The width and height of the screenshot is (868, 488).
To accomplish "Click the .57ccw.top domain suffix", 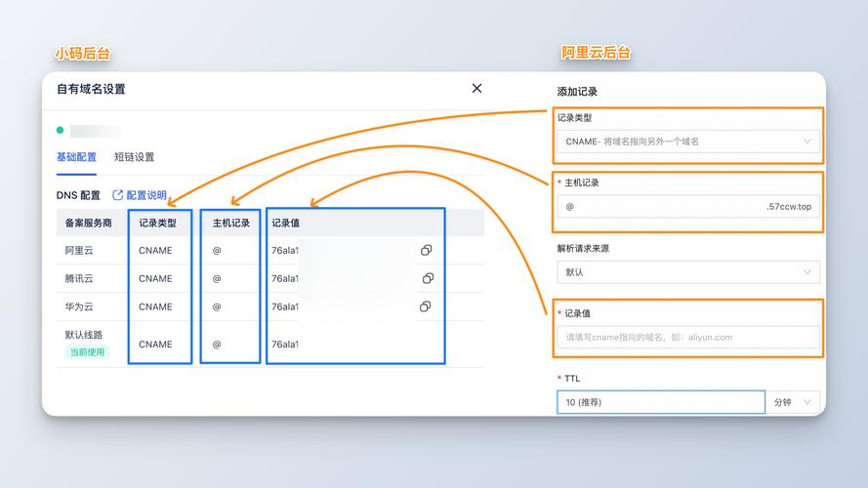I will (789, 206).
